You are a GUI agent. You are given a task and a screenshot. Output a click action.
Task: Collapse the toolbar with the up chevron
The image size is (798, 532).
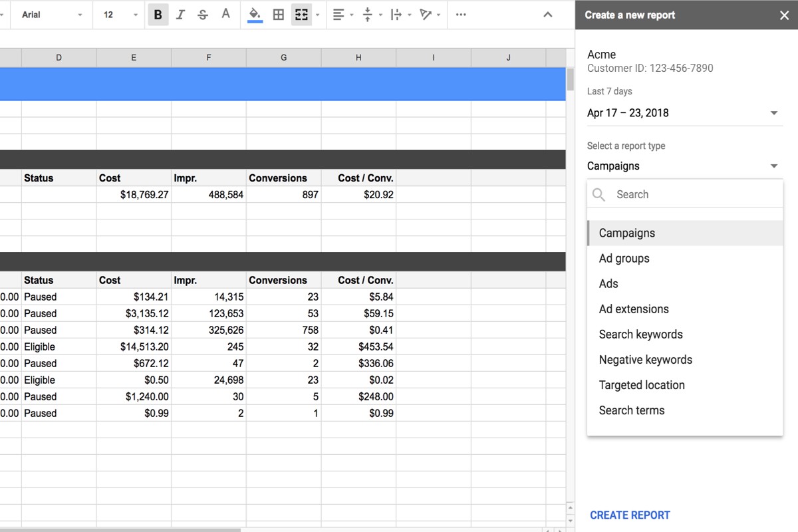[548, 15]
